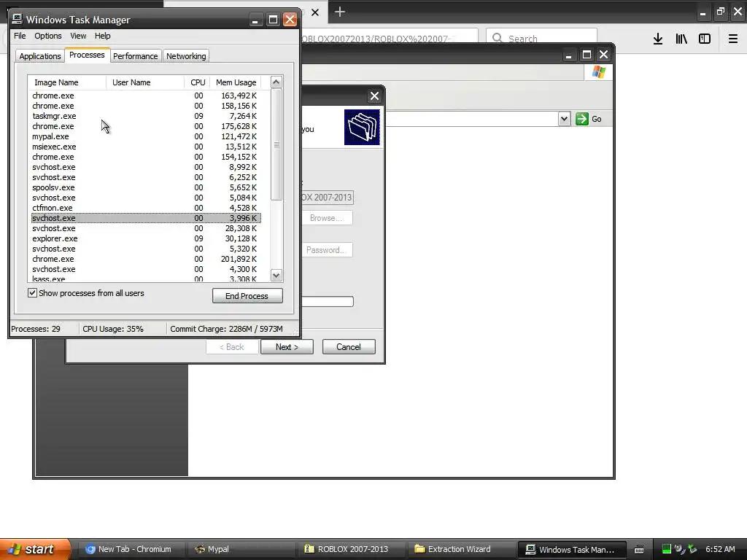747x560 pixels.
Task: Open a new browser tab with plus
Action: click(x=340, y=12)
